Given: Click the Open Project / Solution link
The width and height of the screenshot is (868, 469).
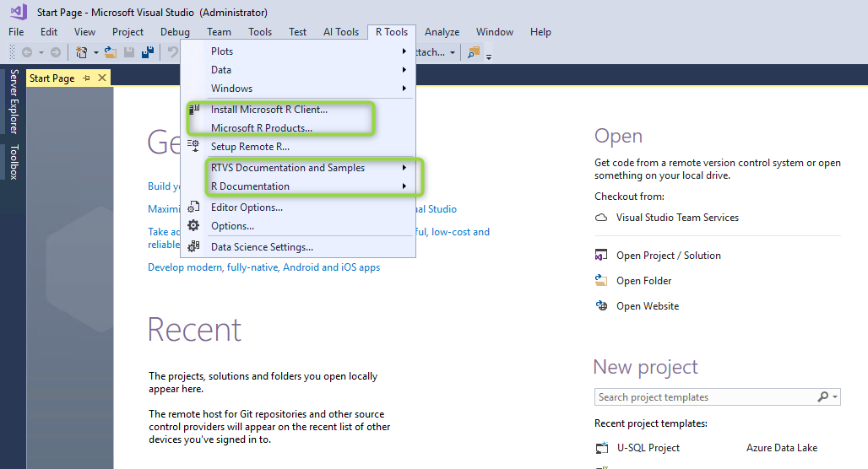Looking at the screenshot, I should [668, 256].
